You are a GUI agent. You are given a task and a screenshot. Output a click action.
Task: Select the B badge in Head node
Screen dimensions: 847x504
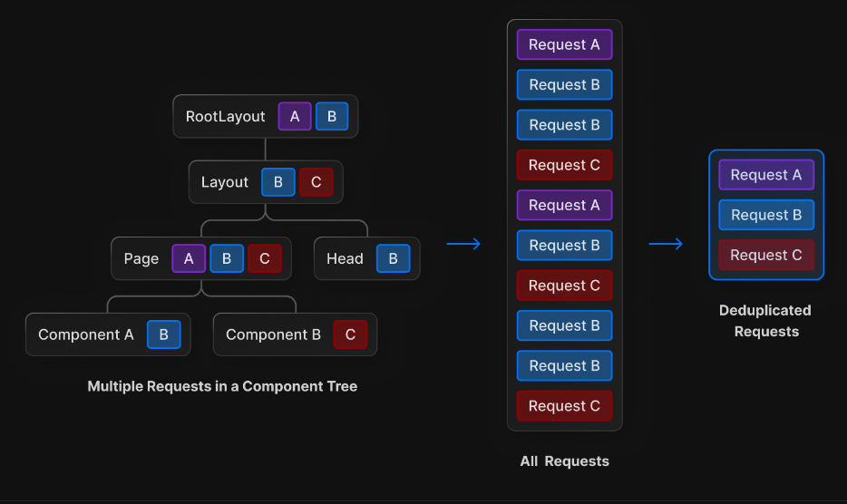point(394,258)
